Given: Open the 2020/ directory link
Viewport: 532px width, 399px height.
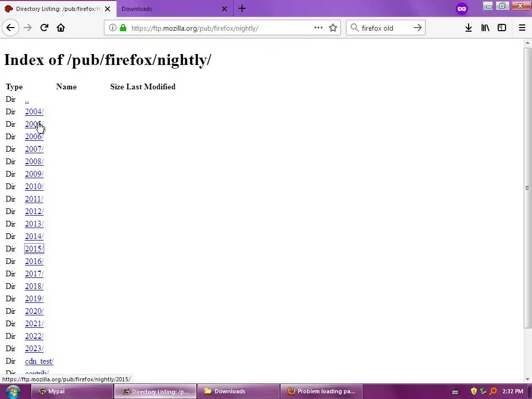Looking at the screenshot, I should click(34, 311).
